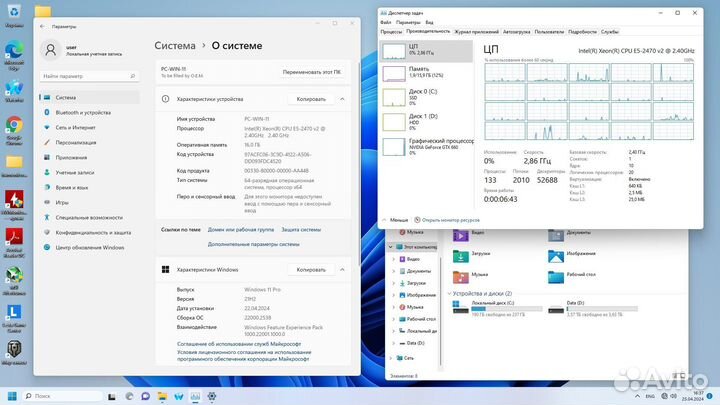The height and width of the screenshot is (405, 720).
Task: Click the Data (D:) drive usage bar
Action: 602,309
